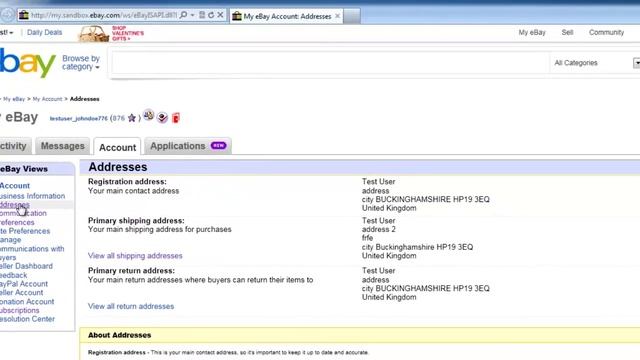Close the My eBay Account: Addresses tab
The image size is (640, 360).
click(x=338, y=16)
